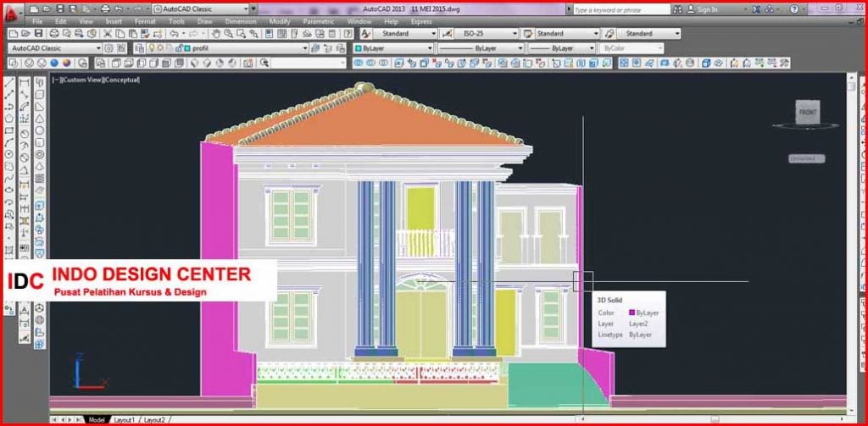Click the Multileader Style icon
This screenshot has width=868, height=426.
click(x=609, y=34)
